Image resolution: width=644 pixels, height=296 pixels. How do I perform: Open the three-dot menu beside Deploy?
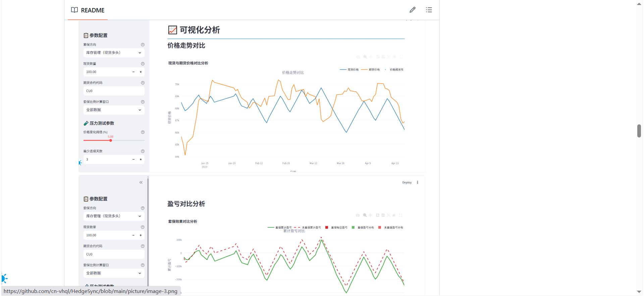[418, 182]
